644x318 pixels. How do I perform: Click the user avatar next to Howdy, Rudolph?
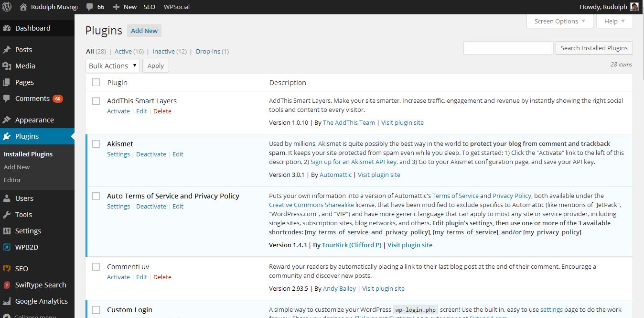(634, 7)
